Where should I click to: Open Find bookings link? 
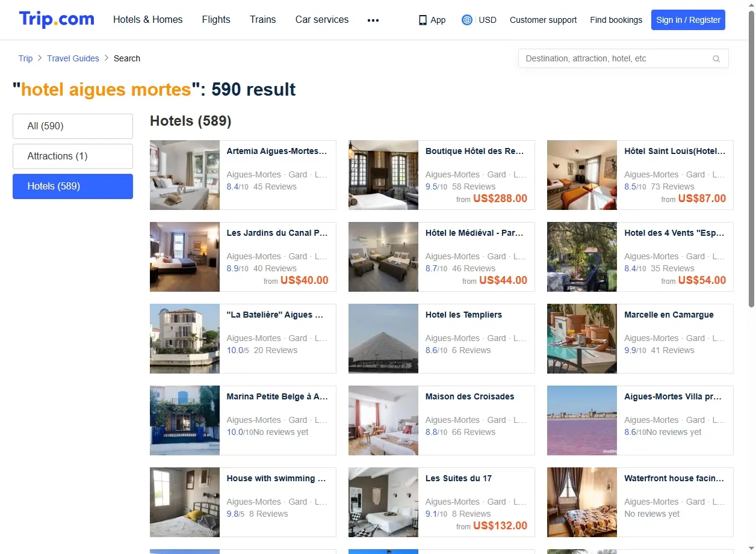pyautogui.click(x=616, y=20)
